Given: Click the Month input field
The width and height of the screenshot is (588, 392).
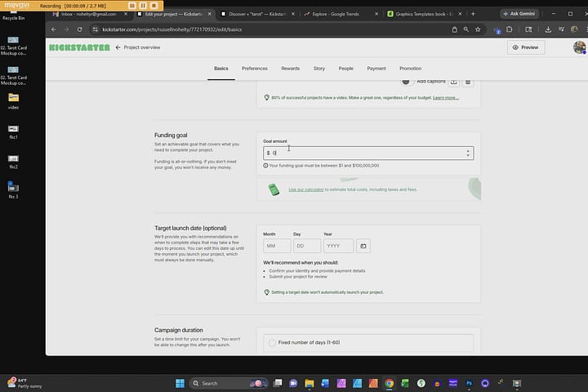Looking at the screenshot, I should [277, 246].
